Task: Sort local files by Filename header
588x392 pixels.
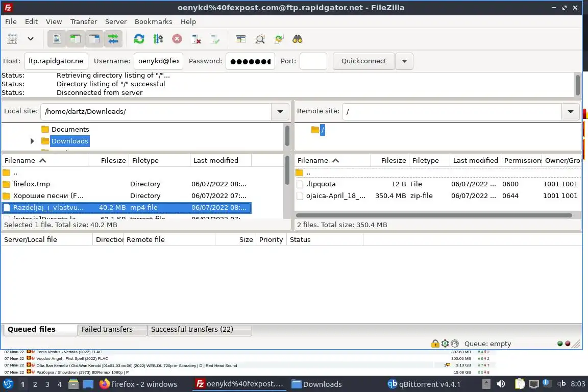Action: 44,161
